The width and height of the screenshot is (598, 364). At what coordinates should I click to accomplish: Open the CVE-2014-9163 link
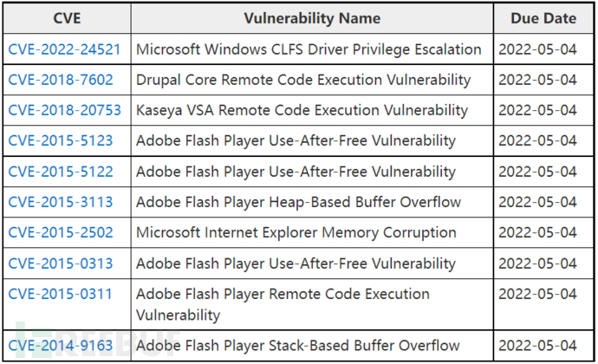coord(61,346)
